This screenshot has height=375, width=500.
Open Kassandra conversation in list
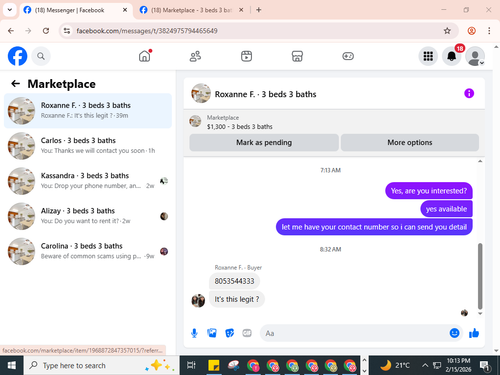(x=88, y=181)
